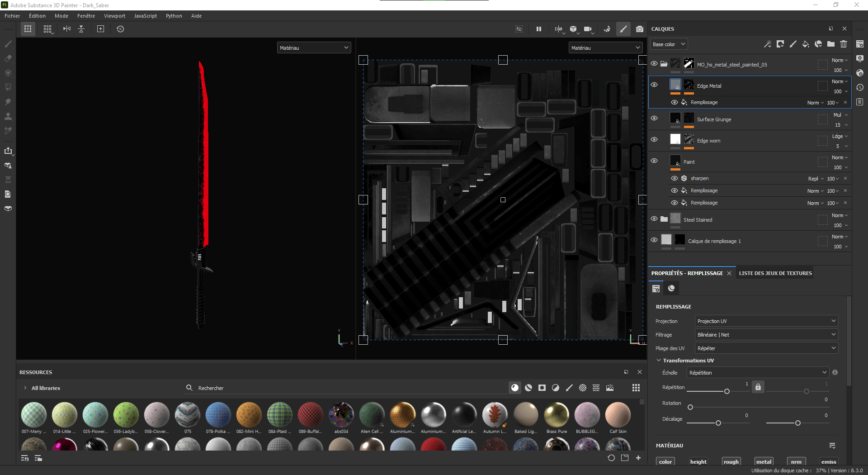This screenshot has height=475, width=868.
Task: Toggle the color material channel button
Action: (665, 462)
